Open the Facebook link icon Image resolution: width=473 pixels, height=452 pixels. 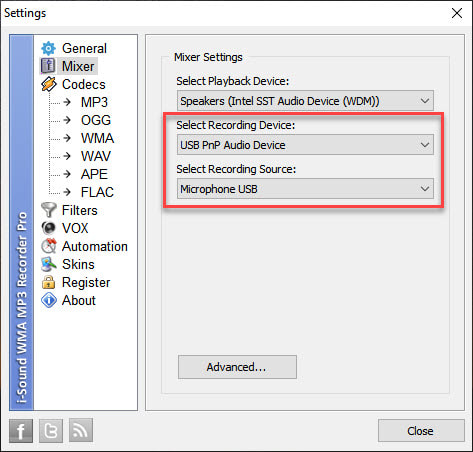pyautogui.click(x=21, y=431)
